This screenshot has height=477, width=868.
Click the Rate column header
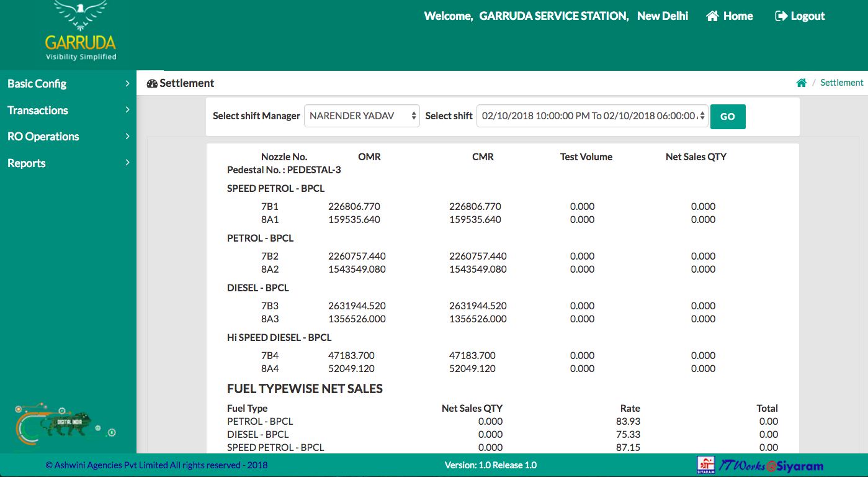tap(630, 408)
